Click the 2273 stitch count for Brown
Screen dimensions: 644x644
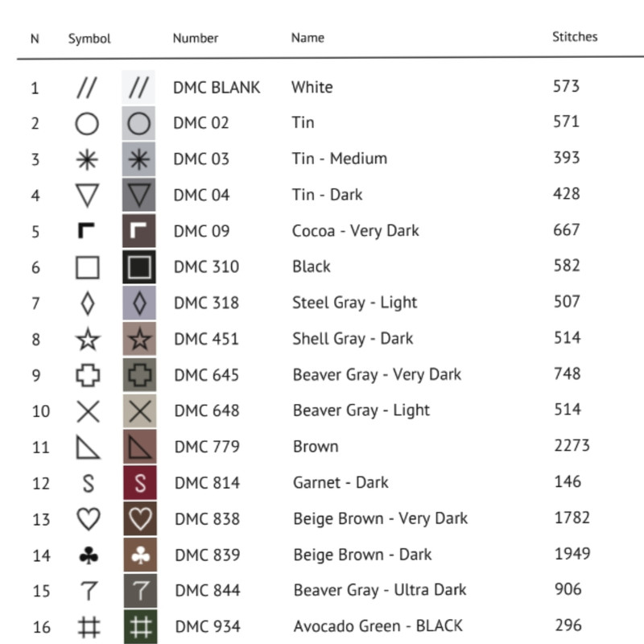tap(572, 445)
